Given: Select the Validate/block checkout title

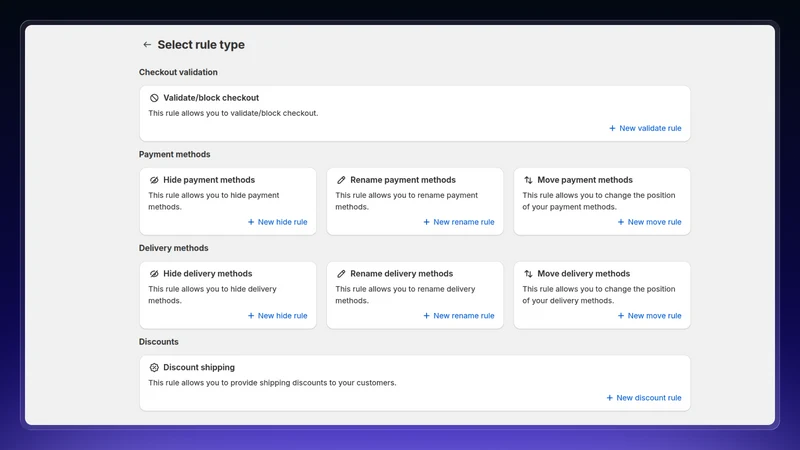Looking at the screenshot, I should tap(211, 98).
